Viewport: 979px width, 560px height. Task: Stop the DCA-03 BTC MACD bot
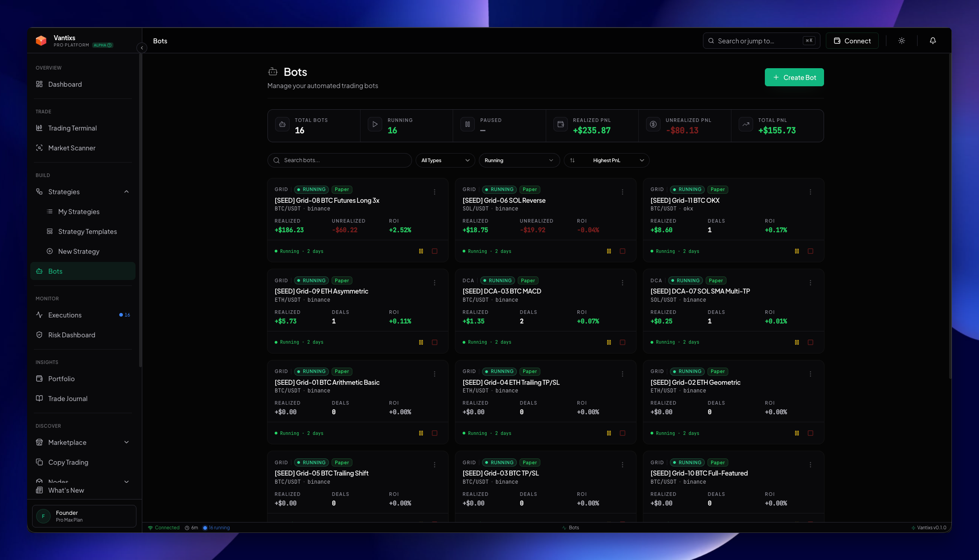(x=623, y=342)
